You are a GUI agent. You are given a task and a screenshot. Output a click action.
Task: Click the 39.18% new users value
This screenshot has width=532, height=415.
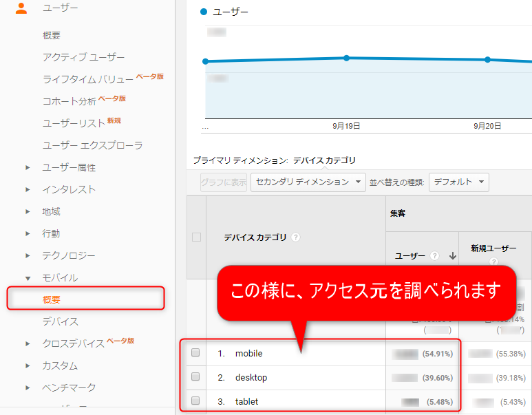[511, 378]
